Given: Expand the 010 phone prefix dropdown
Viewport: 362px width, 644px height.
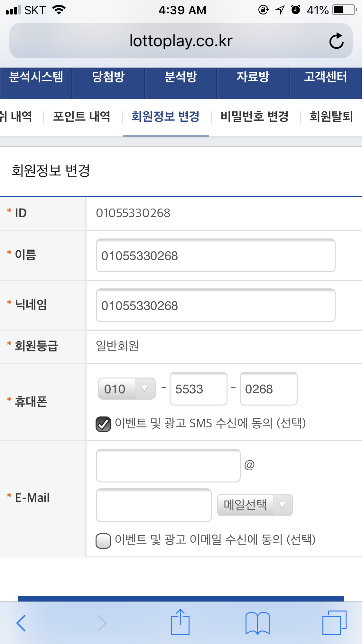Looking at the screenshot, I should 127,389.
